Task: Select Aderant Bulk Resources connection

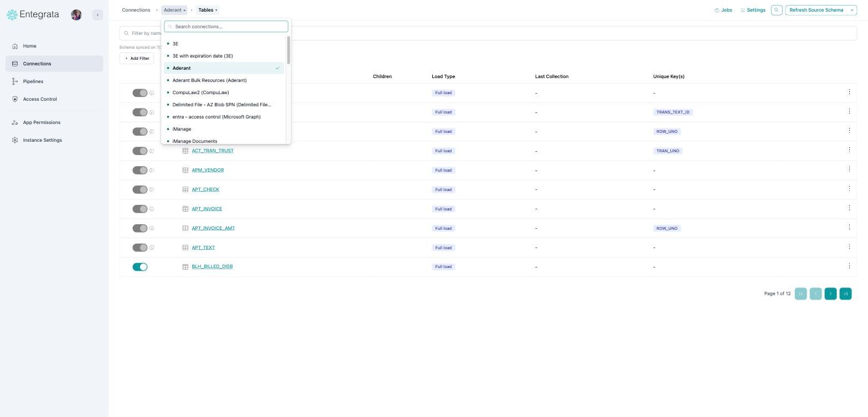Action: [x=224, y=80]
